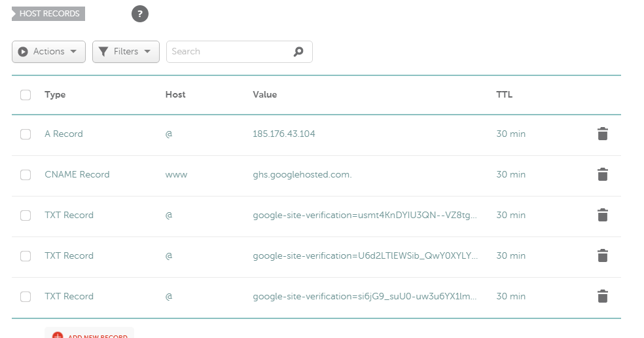This screenshot has height=338, width=644.
Task: Expand the Filters dropdown
Action: tap(126, 52)
